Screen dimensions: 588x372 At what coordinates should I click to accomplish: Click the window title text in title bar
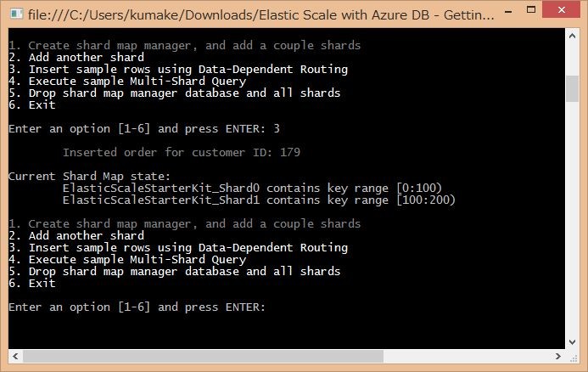click(x=261, y=15)
